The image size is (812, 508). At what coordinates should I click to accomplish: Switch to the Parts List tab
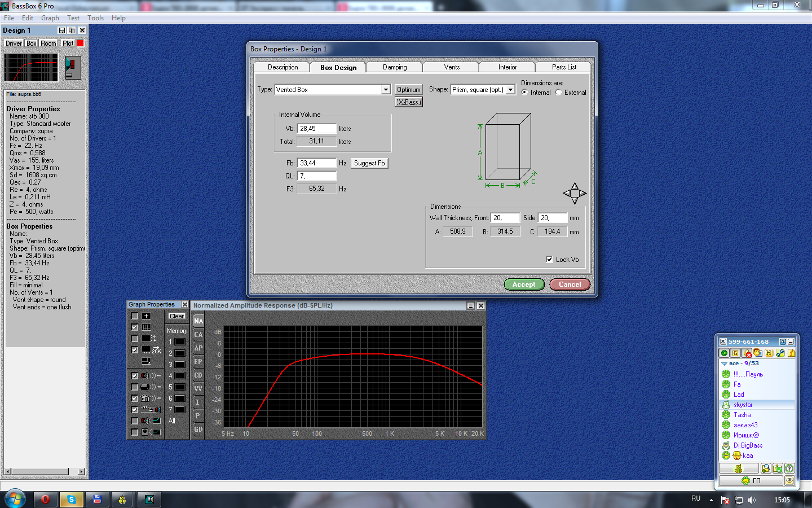564,67
